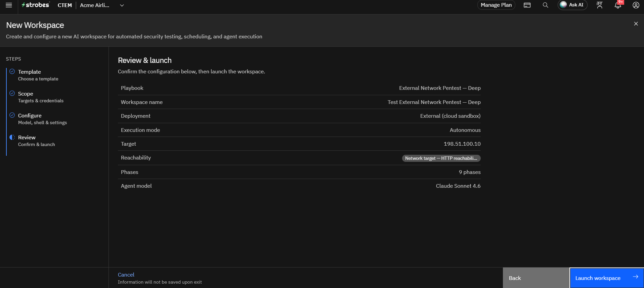Open the notifications bell
Screen dimensions: 644x288
pos(618,5)
